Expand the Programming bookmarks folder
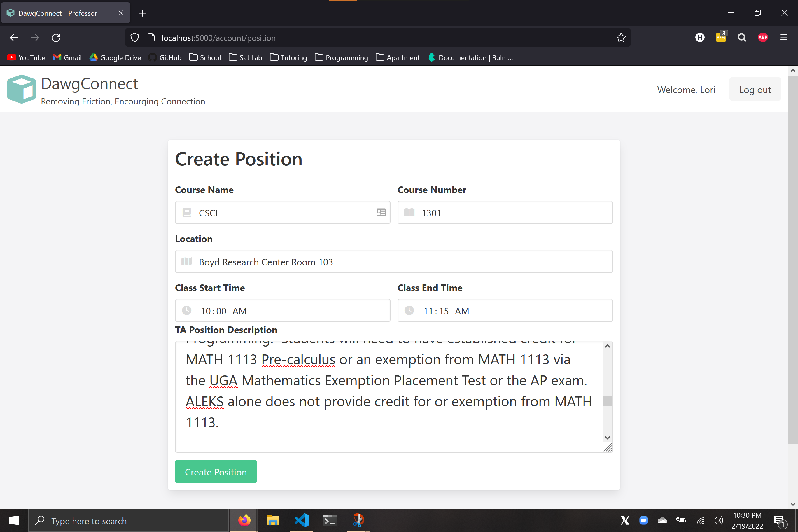Viewport: 798px width, 532px height. pyautogui.click(x=341, y=57)
